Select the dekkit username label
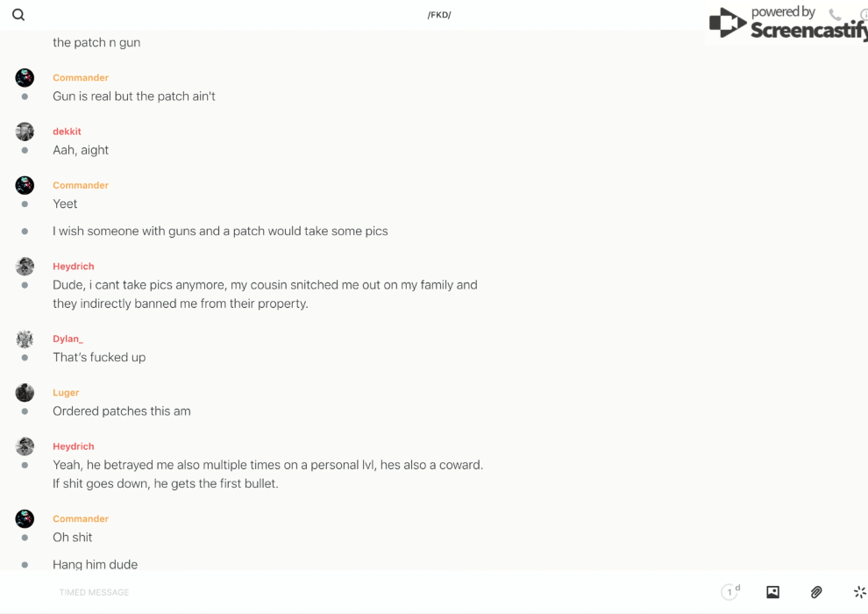 click(67, 132)
